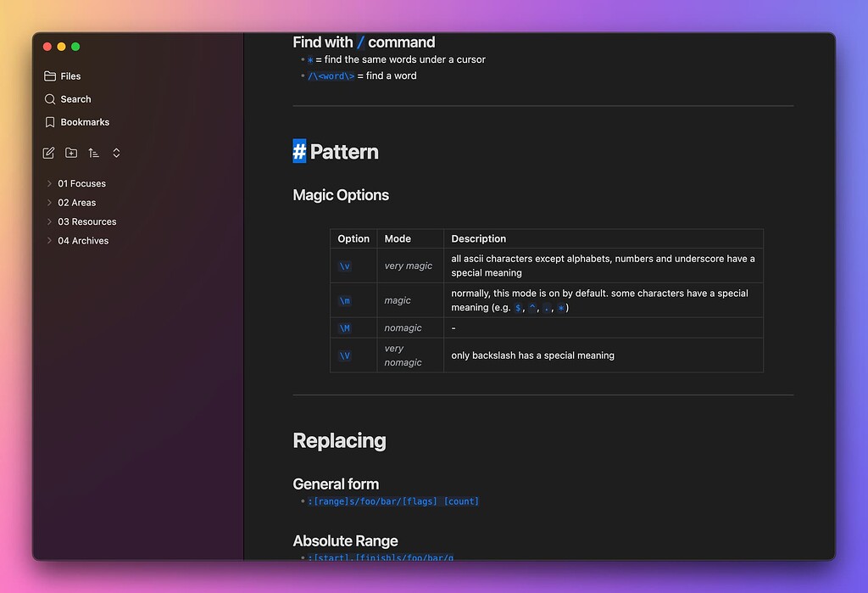
Task: Place cursor in the Replacing heading
Action: coord(339,441)
